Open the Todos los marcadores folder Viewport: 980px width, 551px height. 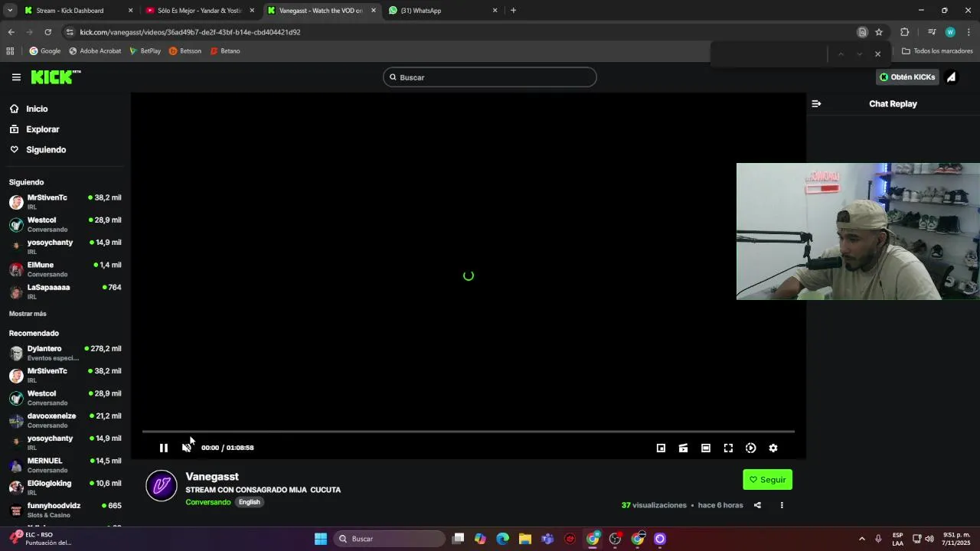point(937,51)
